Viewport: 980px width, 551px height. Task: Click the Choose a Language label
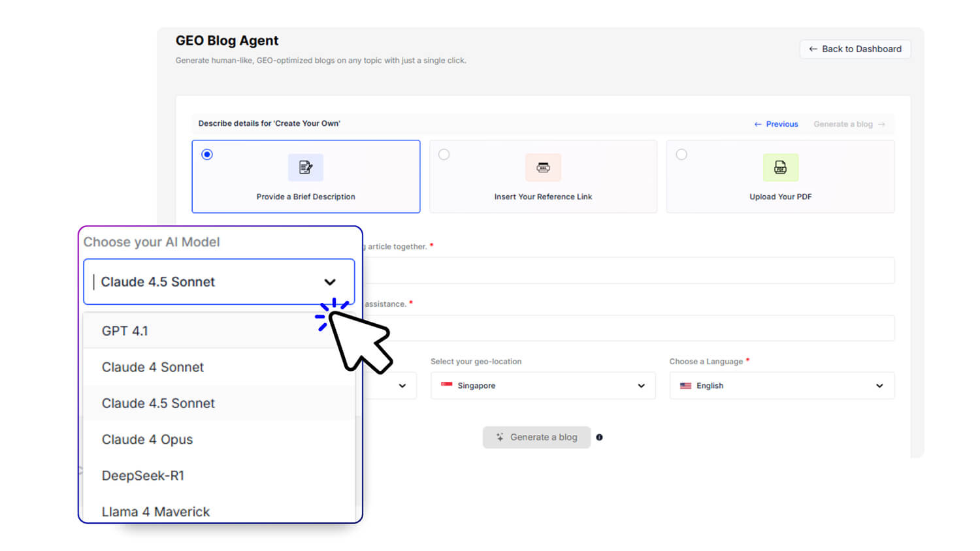tap(706, 362)
